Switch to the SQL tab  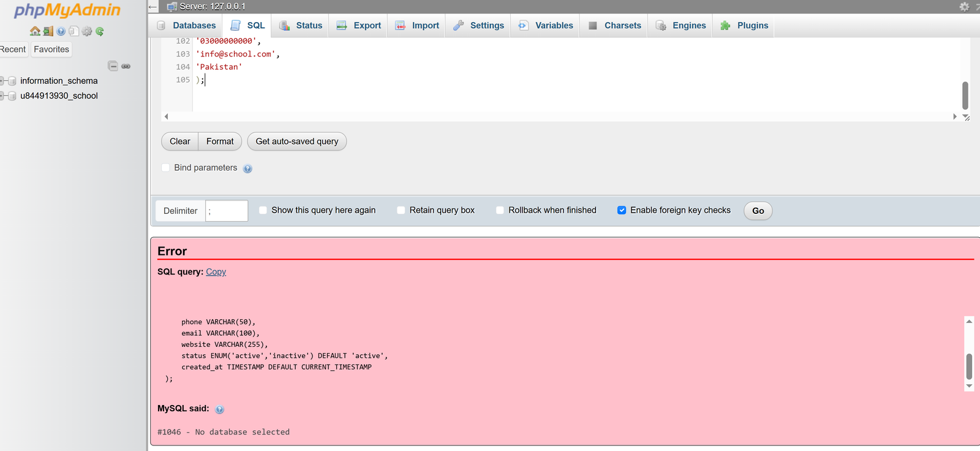(247, 25)
